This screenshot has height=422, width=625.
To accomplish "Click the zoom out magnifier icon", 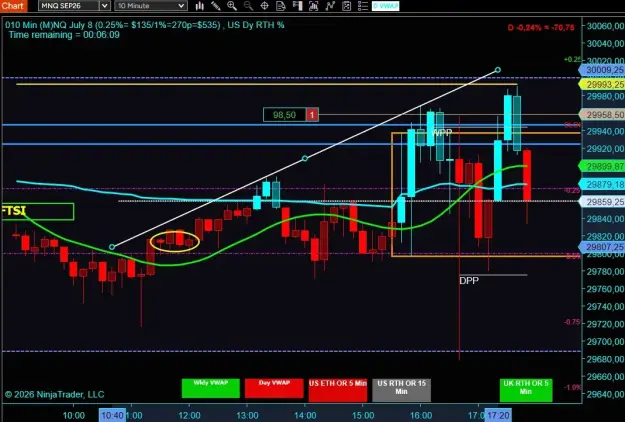I will [248, 6].
